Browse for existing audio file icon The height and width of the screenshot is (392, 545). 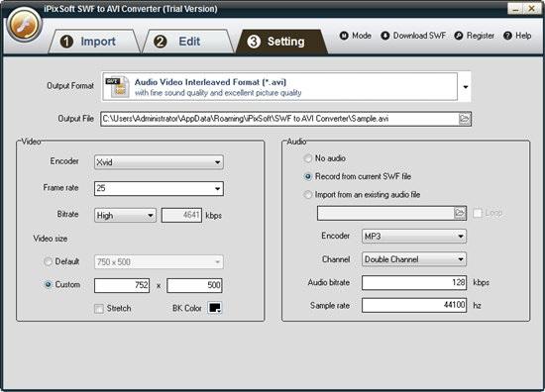(x=460, y=213)
